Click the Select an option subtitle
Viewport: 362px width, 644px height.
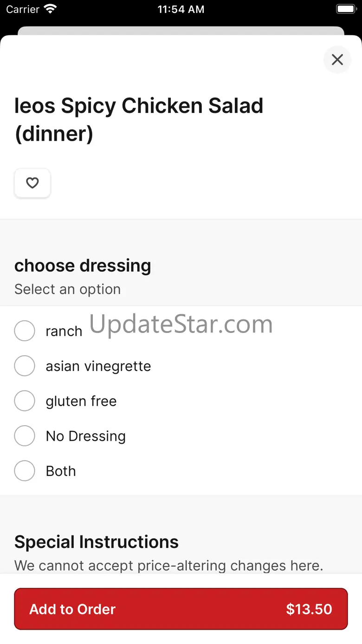(x=68, y=289)
